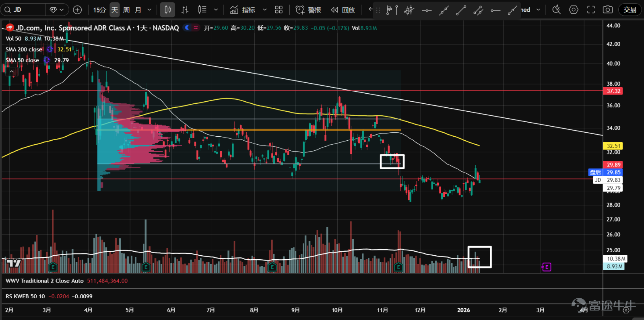Image resolution: width=644 pixels, height=320 pixels.
Task: Select the extended trend line tool
Action: (x=444, y=10)
